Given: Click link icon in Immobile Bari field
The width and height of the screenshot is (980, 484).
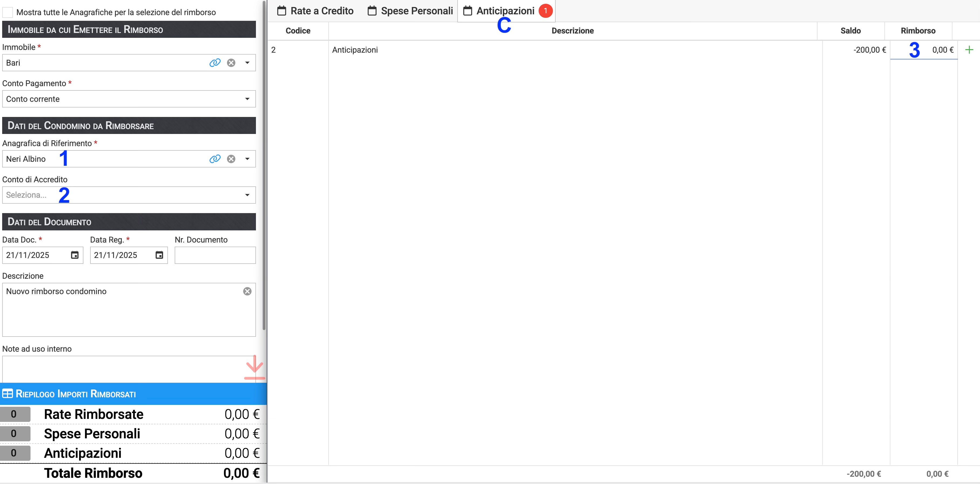Looking at the screenshot, I should 215,63.
